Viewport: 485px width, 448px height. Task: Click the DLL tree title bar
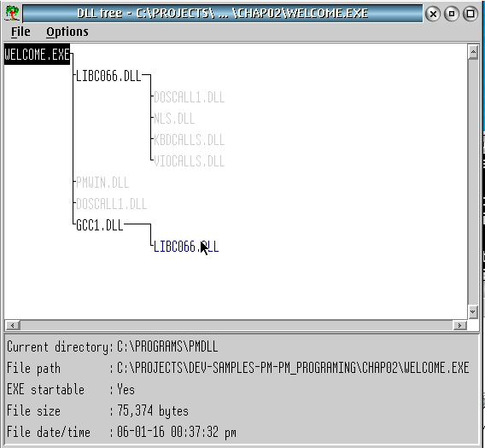pyautogui.click(x=223, y=14)
